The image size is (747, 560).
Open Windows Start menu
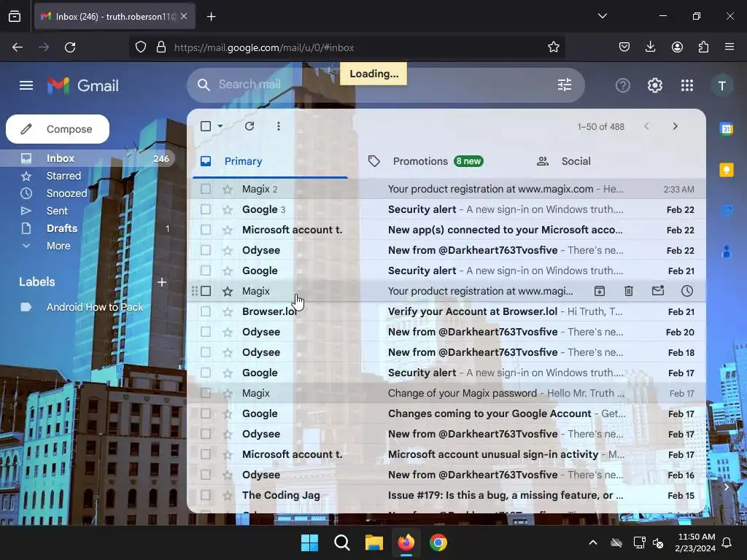(x=309, y=542)
